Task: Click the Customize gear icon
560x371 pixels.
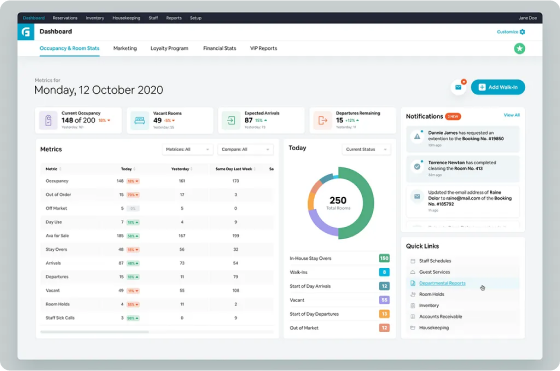Action: point(522,32)
